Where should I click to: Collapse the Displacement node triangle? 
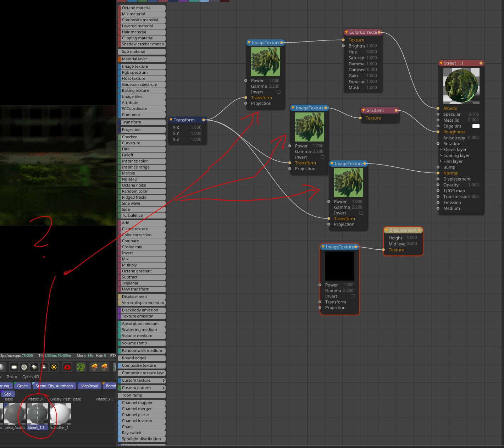(387, 230)
